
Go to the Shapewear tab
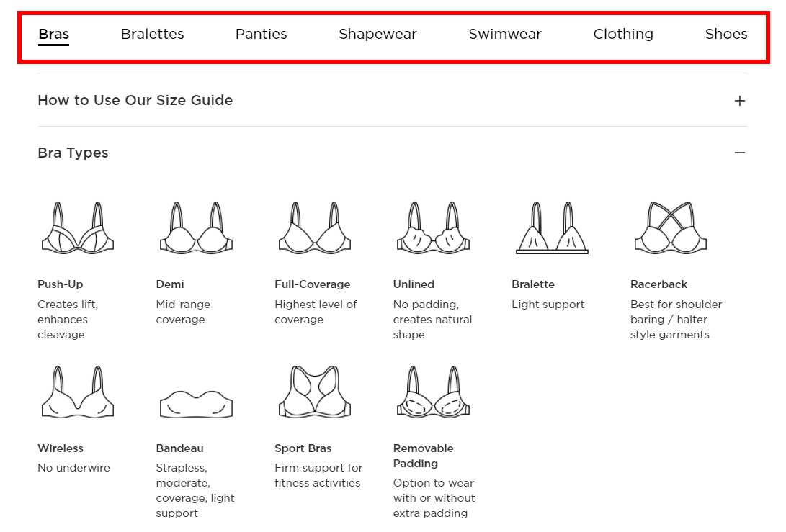378,34
